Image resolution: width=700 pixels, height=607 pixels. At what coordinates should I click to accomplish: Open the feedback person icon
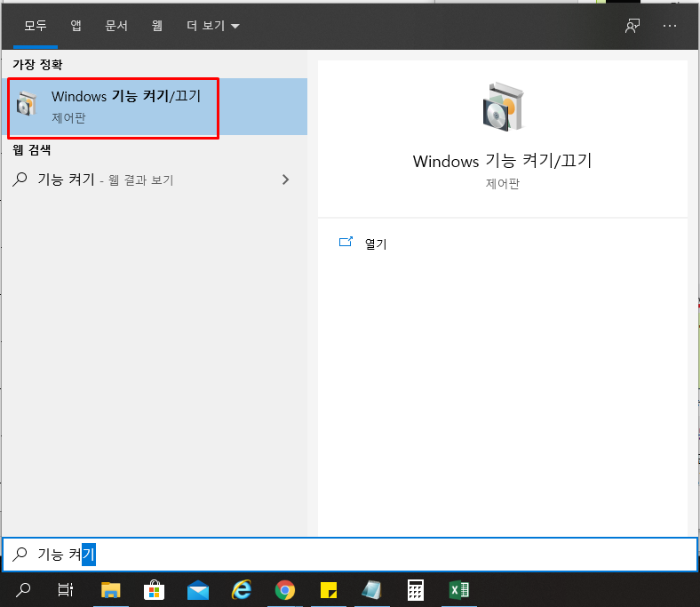click(632, 26)
